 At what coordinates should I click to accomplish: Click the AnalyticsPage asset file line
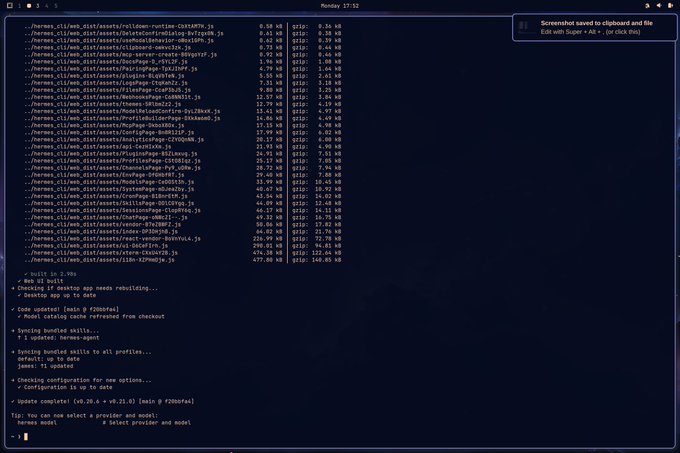click(114, 140)
